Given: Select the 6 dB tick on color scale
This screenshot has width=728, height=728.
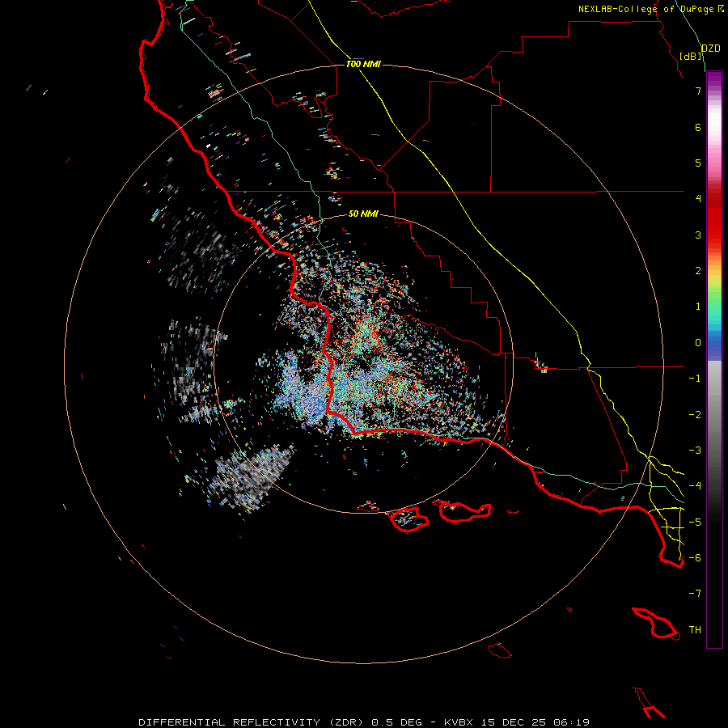Looking at the screenshot, I should point(698,127).
